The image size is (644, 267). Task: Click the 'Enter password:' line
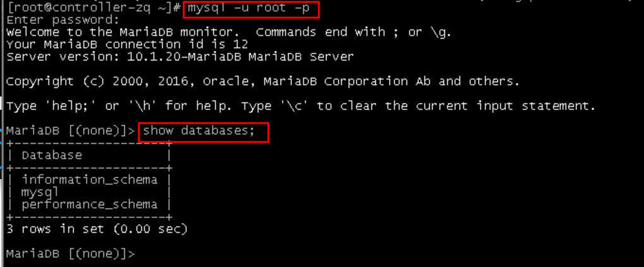pos(63,20)
